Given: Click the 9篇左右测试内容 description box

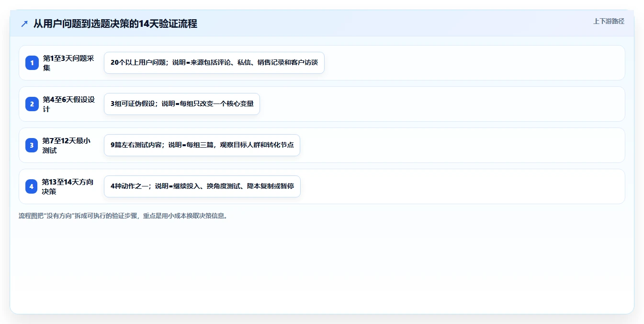Looking at the screenshot, I should point(202,145).
